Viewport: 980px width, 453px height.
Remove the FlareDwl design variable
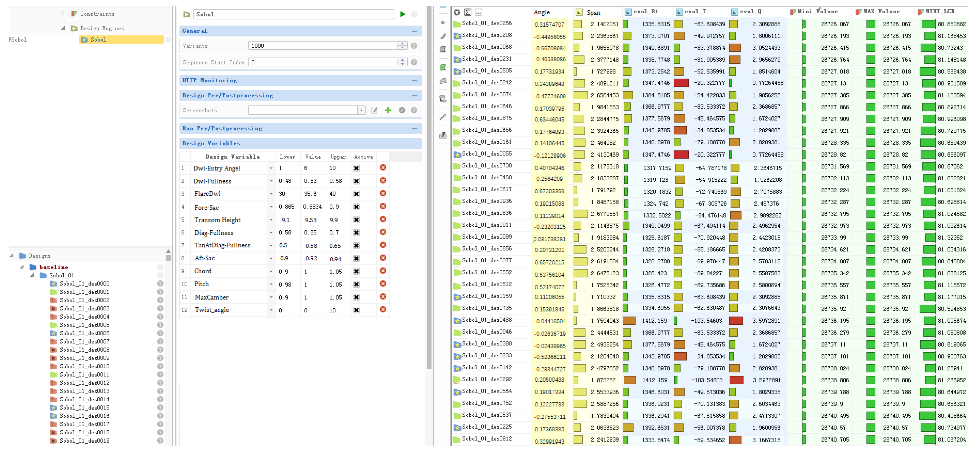(x=383, y=193)
